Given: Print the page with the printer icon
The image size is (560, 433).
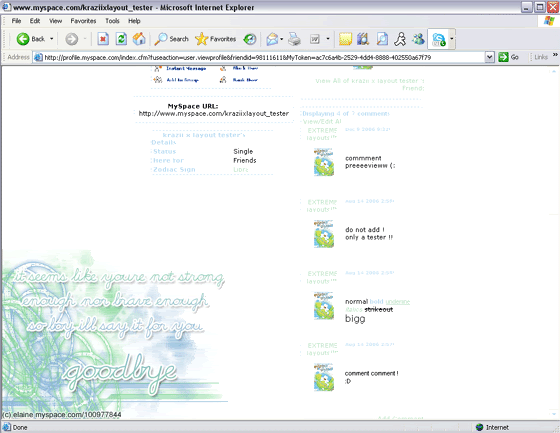Looking at the screenshot, I should (295, 39).
